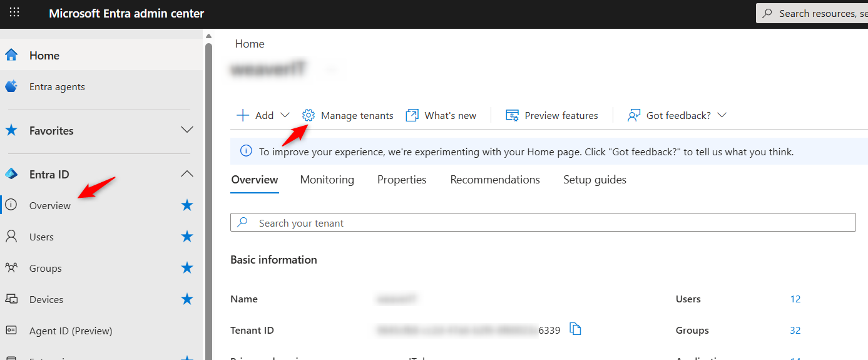The width and height of the screenshot is (868, 360).
Task: Switch to the Monitoring tab
Action: 327,180
